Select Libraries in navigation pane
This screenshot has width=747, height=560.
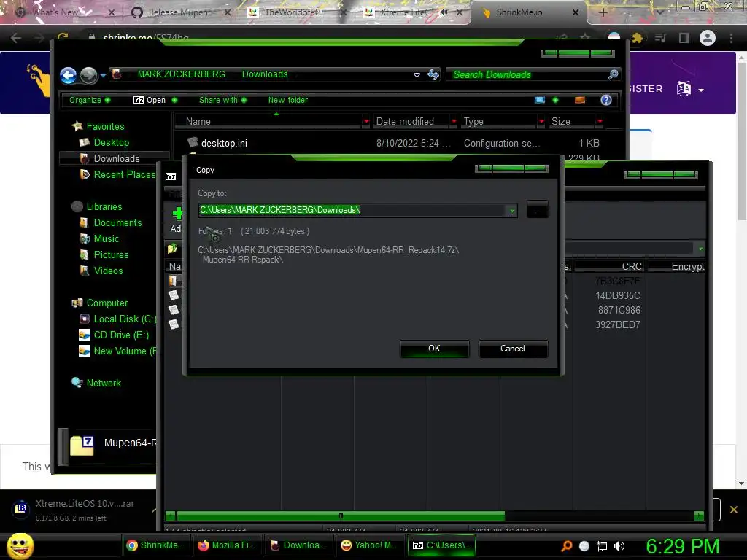pos(104,206)
